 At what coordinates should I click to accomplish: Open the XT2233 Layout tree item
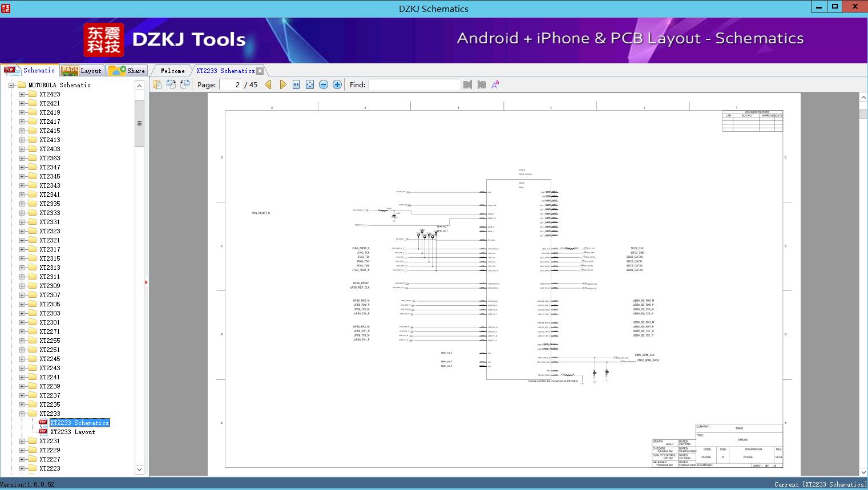coord(72,432)
